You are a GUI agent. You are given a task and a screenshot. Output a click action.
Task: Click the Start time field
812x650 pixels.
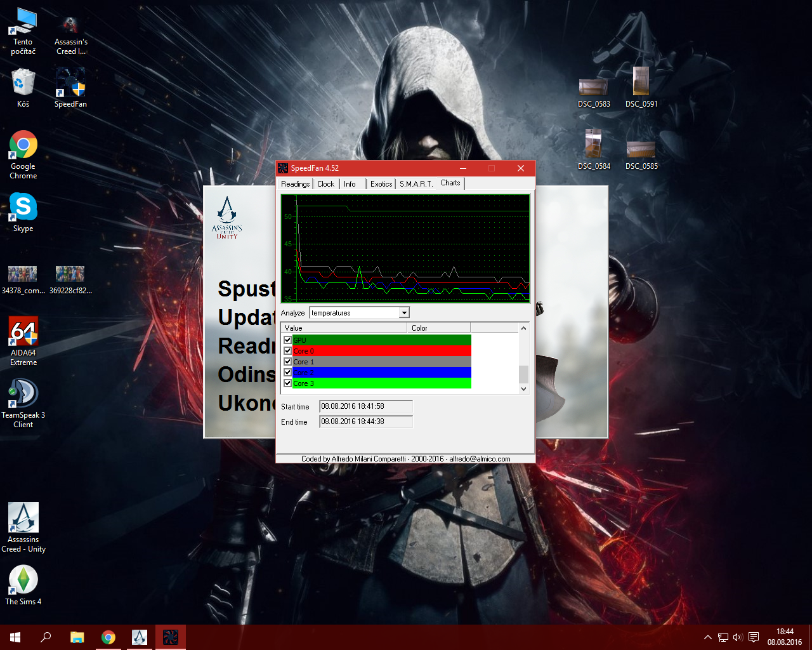pyautogui.click(x=366, y=406)
